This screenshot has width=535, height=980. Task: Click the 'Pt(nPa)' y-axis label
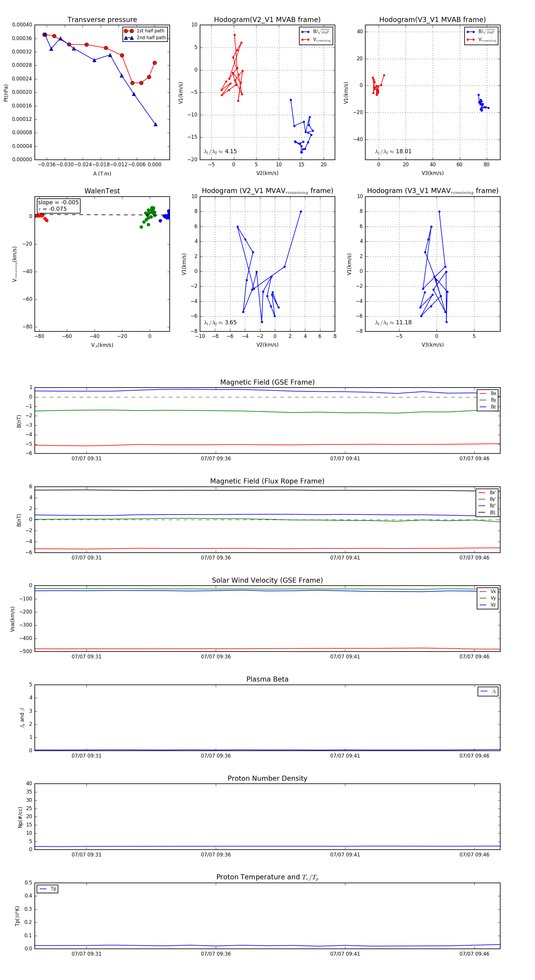click(6, 93)
